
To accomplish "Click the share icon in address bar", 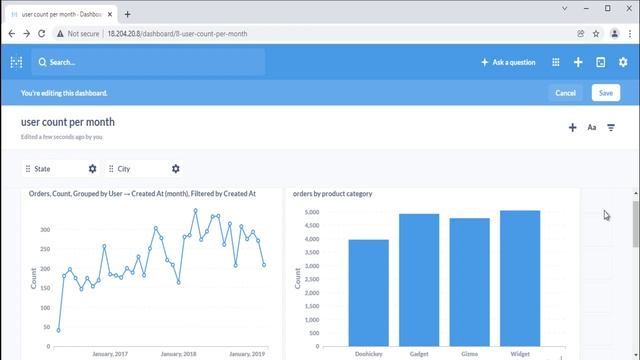I will click(x=580, y=33).
